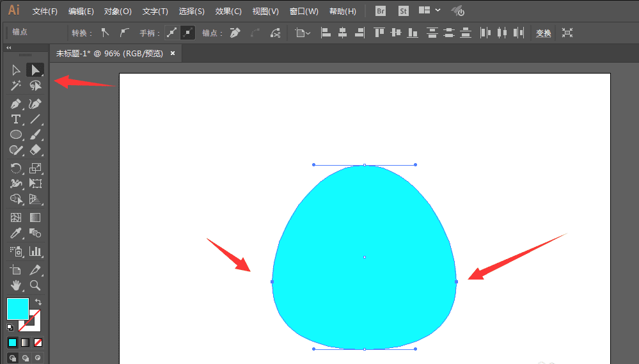The image size is (639, 364).
Task: Click the Isolate Selected Object icon
Action: (567, 33)
